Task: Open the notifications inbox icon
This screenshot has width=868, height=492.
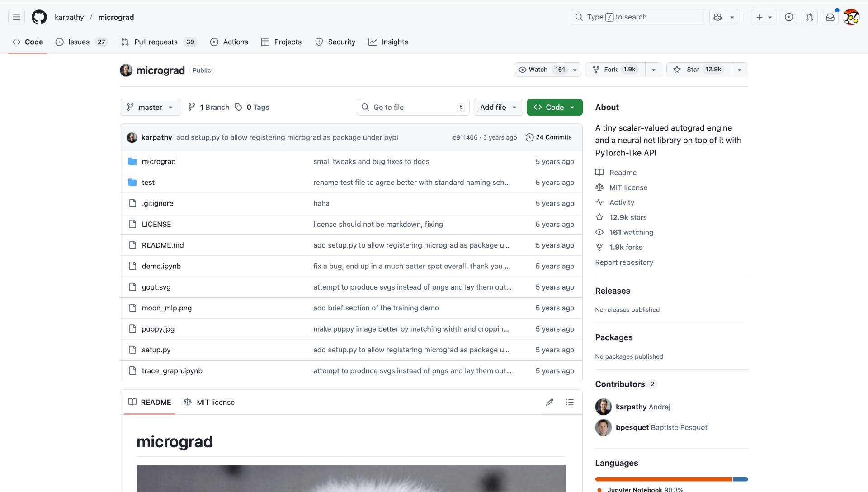Action: tap(830, 17)
